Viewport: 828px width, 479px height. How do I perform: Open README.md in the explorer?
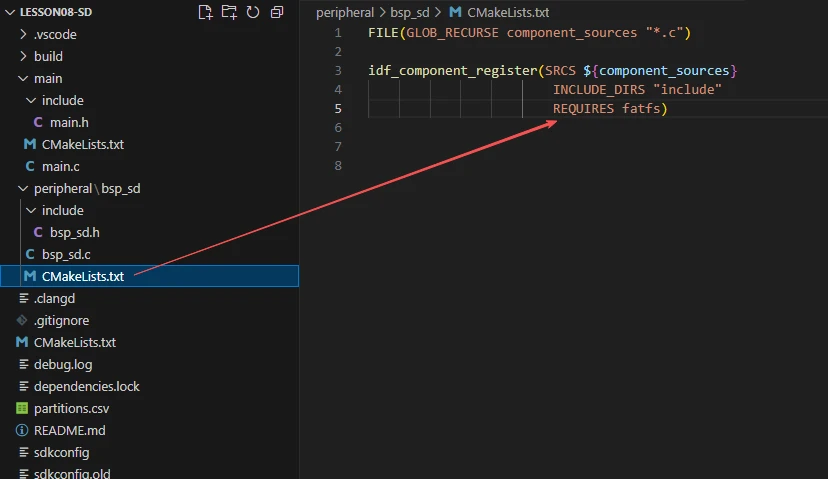(69, 430)
